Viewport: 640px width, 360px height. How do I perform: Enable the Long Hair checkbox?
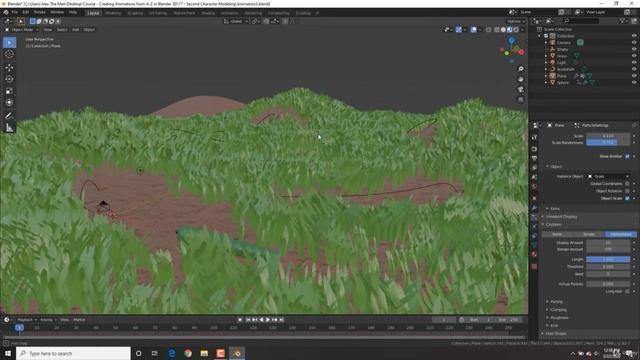pyautogui.click(x=627, y=291)
